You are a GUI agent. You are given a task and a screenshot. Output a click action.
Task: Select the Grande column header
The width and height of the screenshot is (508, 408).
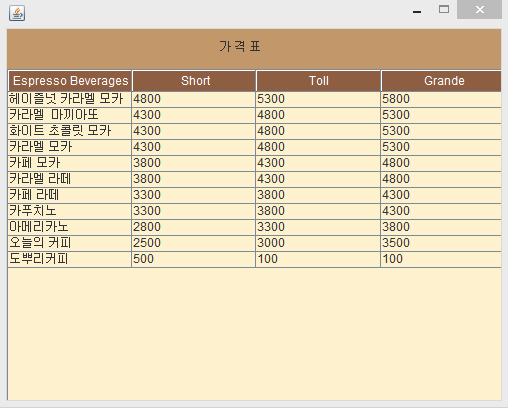pos(441,81)
